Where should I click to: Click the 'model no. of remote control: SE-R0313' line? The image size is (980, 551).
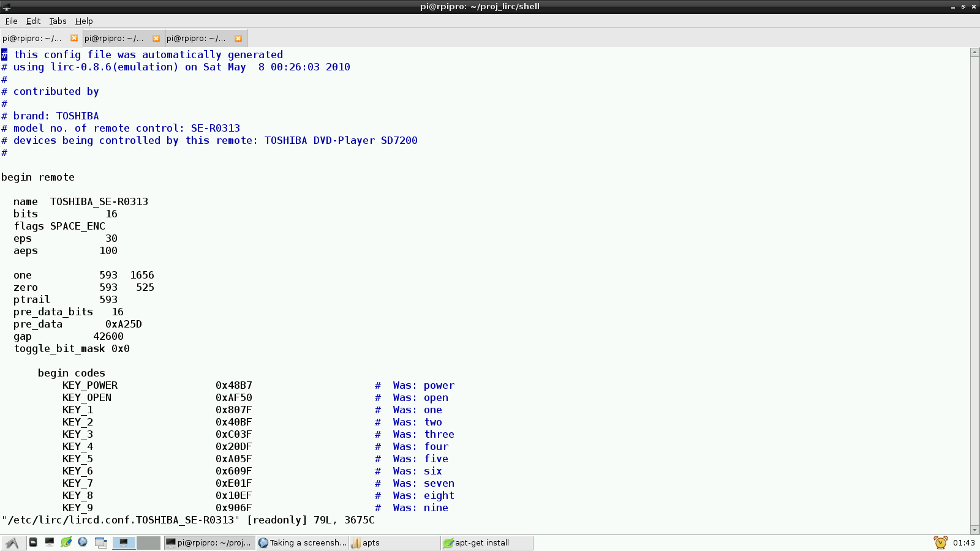(127, 128)
